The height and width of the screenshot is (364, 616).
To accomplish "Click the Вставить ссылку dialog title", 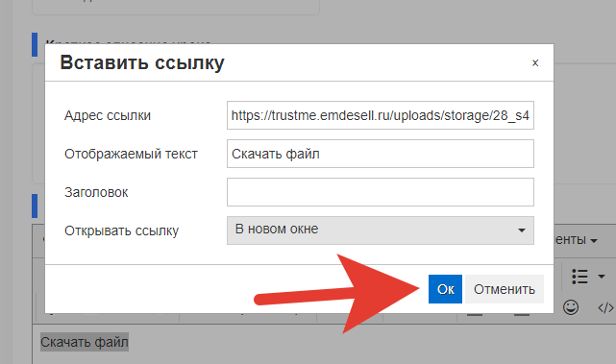I will tap(142, 62).
